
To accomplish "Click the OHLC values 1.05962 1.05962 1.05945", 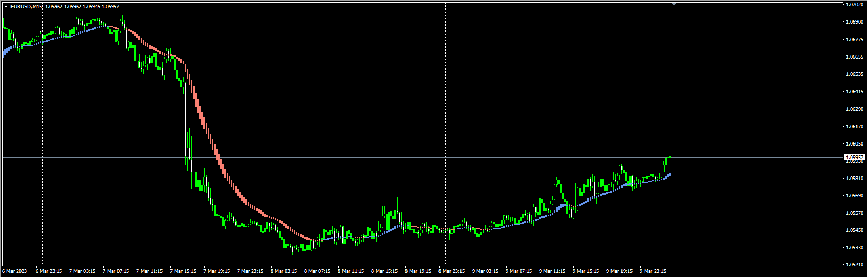I will pos(73,7).
